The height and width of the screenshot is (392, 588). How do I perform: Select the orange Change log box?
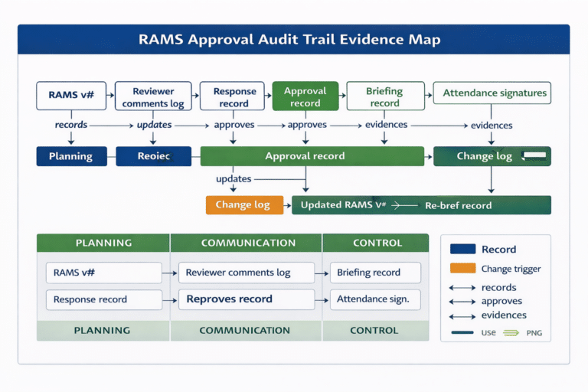(244, 205)
